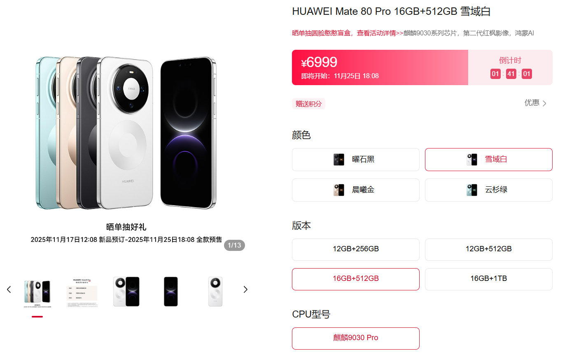Viewport: 588px width, 364px height.
Task: Show the black phone front thumbnail
Action: [x=171, y=292]
